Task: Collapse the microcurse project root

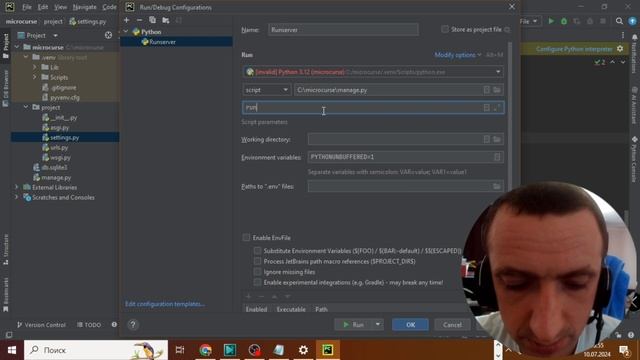Action: point(17,47)
